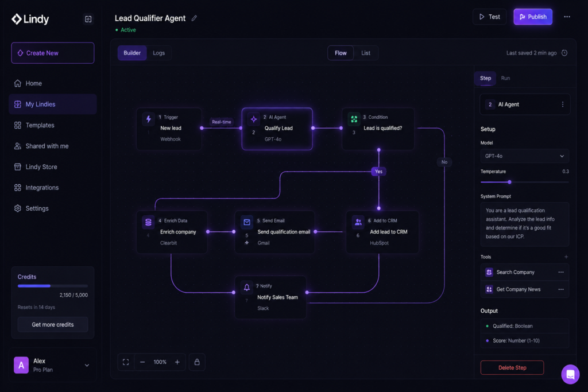Select the Run tab
588x392 pixels.
pos(505,78)
